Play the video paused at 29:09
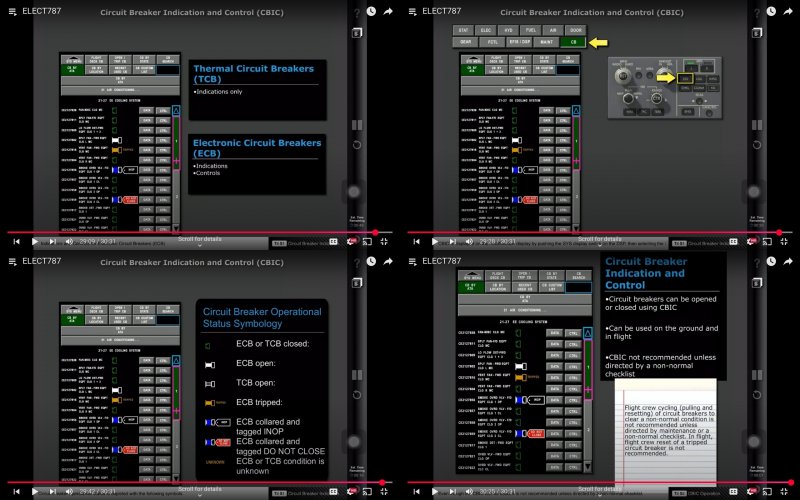 (x=35, y=242)
